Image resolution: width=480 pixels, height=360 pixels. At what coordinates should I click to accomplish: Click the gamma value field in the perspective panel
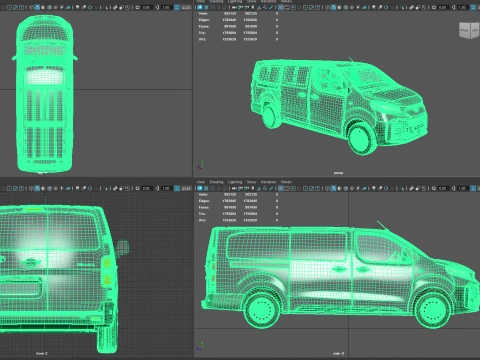[462, 7]
